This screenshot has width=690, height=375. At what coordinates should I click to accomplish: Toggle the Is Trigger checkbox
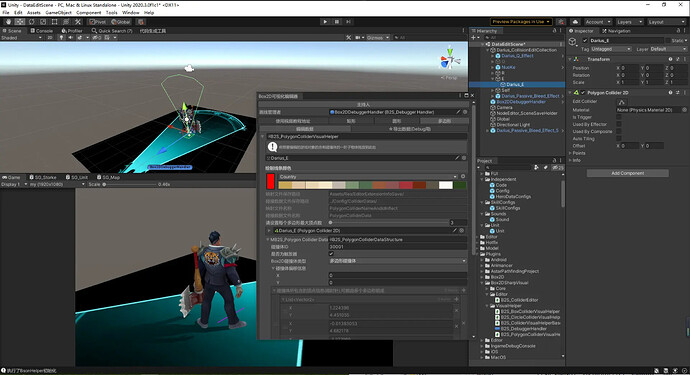(x=619, y=117)
